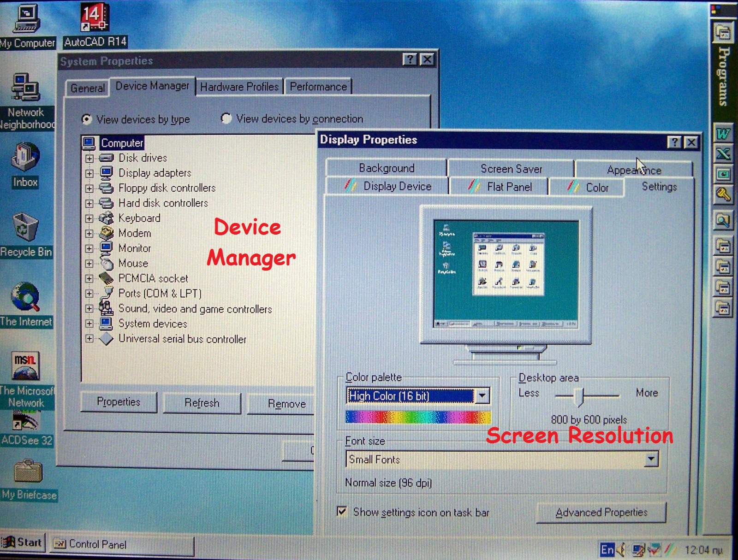Click the clock showing 12:04 in the tray
Screen dimensions: 738x560
pos(703,550)
